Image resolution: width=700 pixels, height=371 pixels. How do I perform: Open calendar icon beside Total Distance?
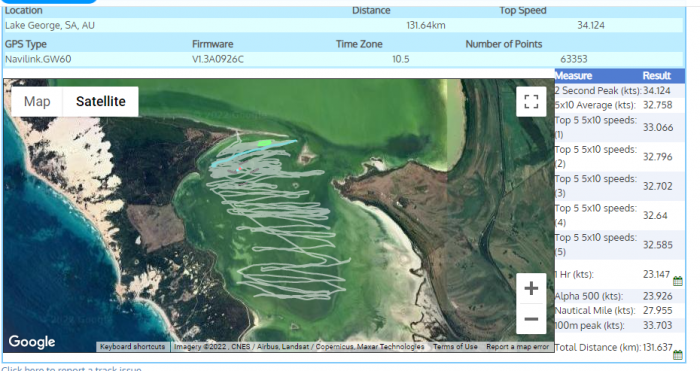678,355
